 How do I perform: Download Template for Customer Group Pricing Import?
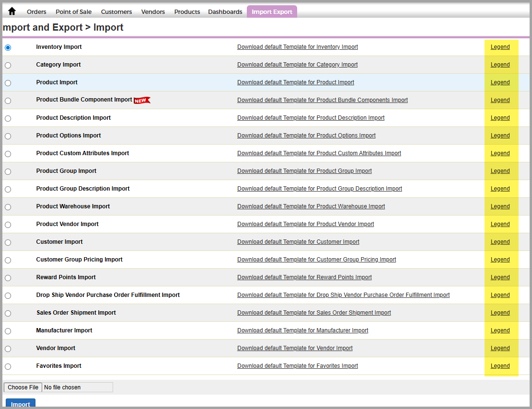[316, 260]
